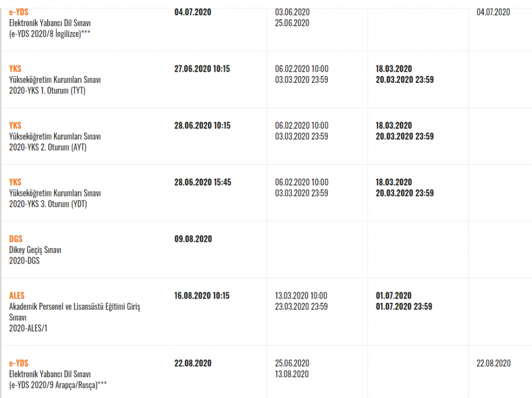The width and height of the screenshot is (532, 398).
Task: Open the e-YDS 2020/8 İngilizce exam link
Action: pyautogui.click(x=19, y=12)
